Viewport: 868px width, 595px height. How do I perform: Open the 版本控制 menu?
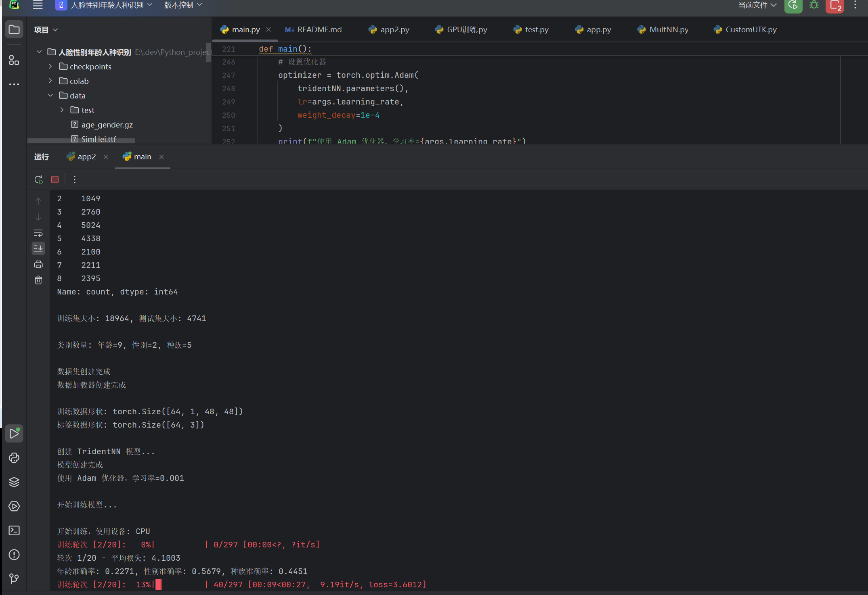click(182, 5)
